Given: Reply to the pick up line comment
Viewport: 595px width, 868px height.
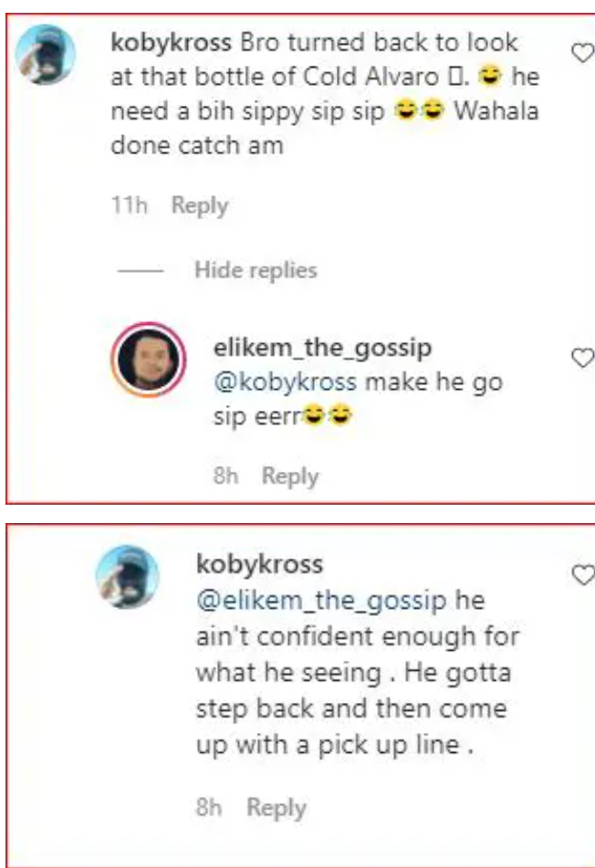Looking at the screenshot, I should click(277, 807).
